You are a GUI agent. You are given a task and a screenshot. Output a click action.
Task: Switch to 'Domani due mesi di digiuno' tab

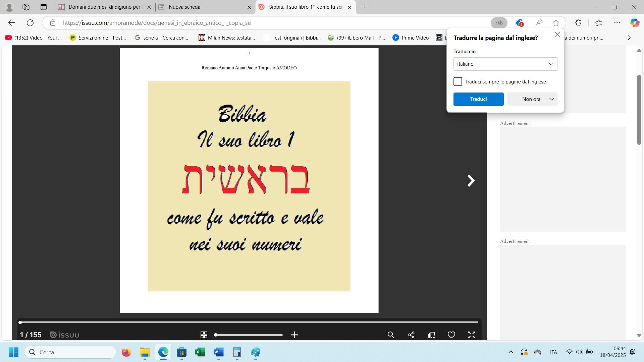click(x=104, y=7)
